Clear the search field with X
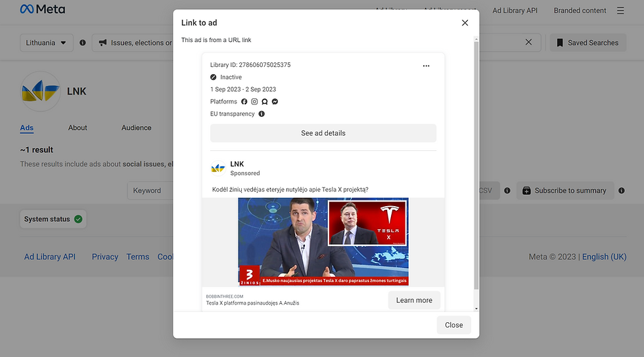Screen dimensions: 644x357 pos(528,42)
